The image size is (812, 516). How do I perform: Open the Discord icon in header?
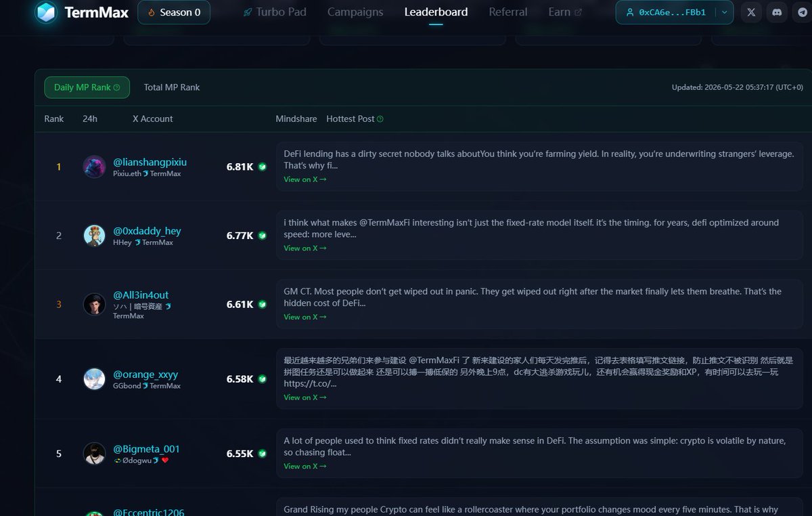point(777,12)
